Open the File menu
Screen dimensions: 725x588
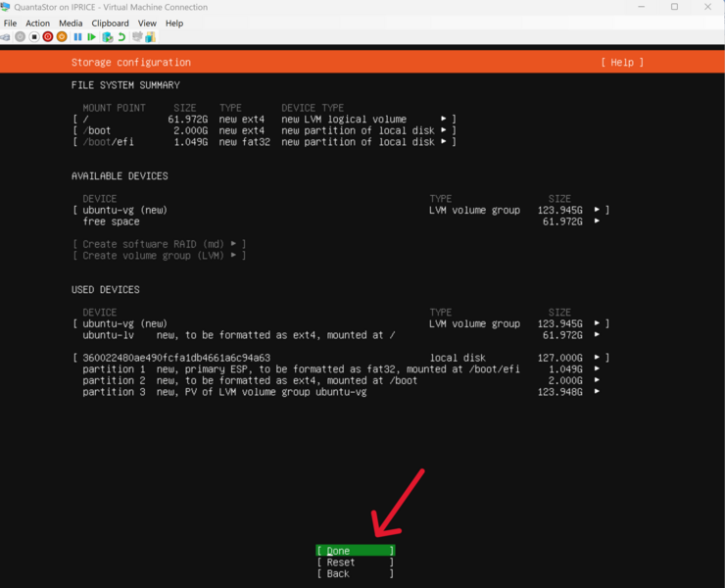[10, 24]
